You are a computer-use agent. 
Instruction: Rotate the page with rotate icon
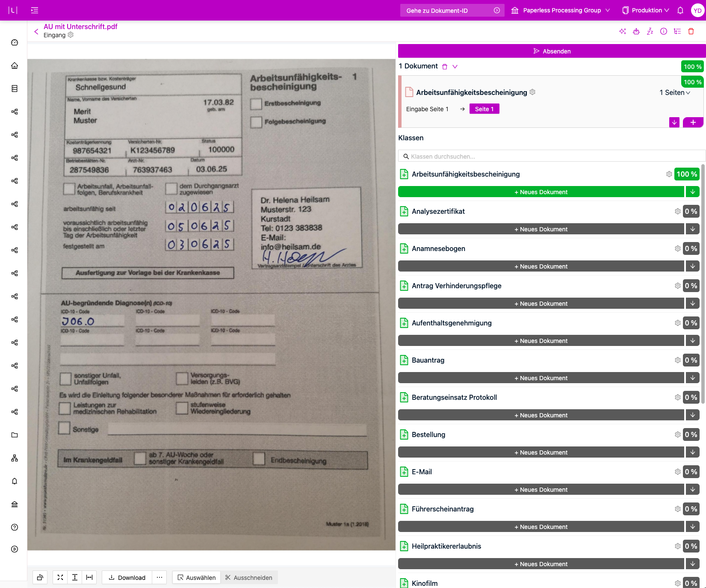tap(40, 577)
